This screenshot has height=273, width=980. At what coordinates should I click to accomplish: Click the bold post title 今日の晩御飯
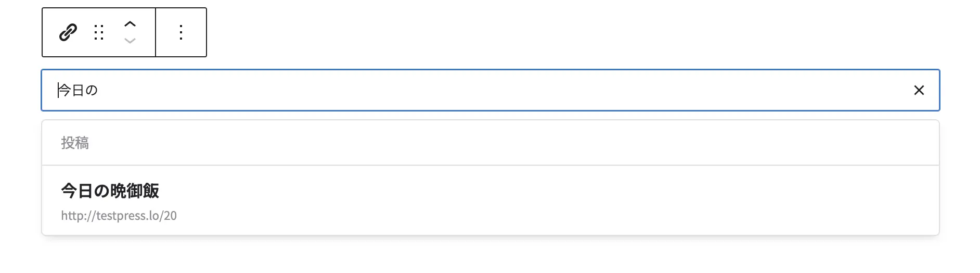click(110, 191)
